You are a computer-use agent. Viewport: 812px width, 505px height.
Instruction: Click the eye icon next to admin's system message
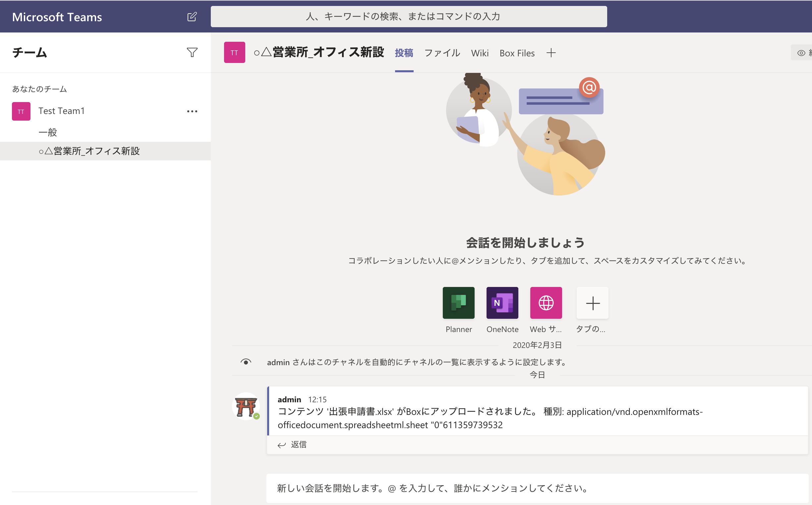(246, 362)
